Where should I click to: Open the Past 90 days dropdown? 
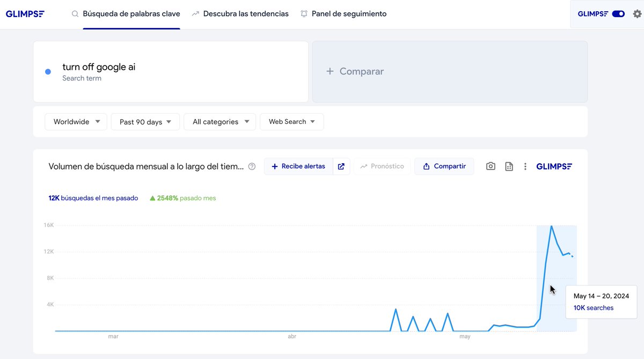click(145, 122)
